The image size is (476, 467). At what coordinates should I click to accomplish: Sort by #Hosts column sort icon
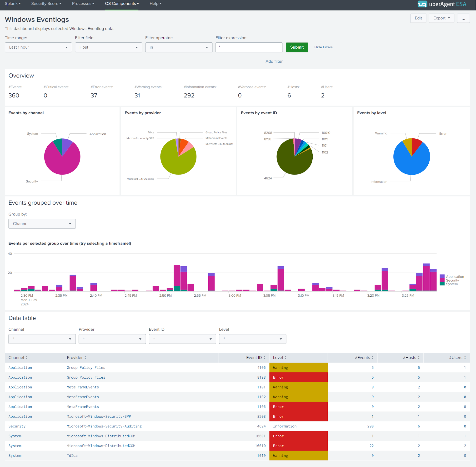coord(419,358)
